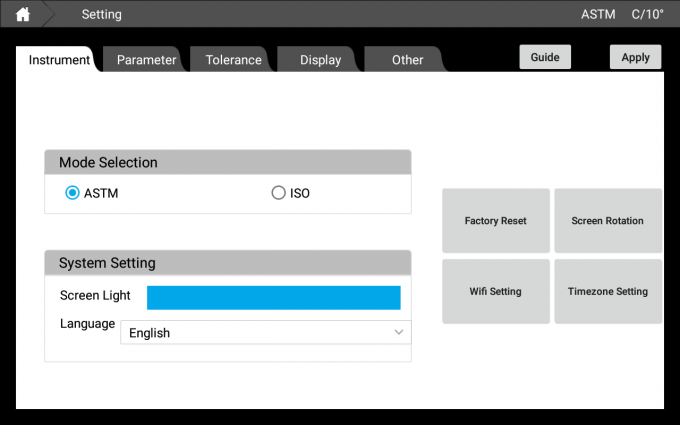Switch to the Instrument tab

(59, 60)
